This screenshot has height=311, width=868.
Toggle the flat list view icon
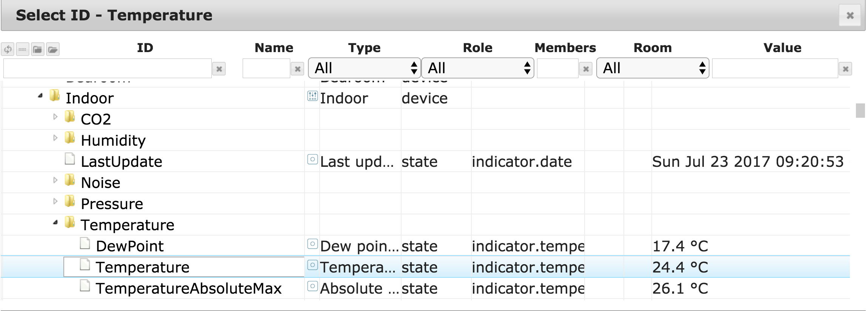click(x=23, y=49)
